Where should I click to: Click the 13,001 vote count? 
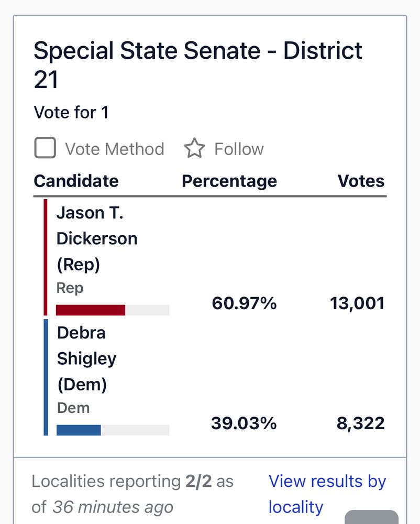[x=357, y=303]
